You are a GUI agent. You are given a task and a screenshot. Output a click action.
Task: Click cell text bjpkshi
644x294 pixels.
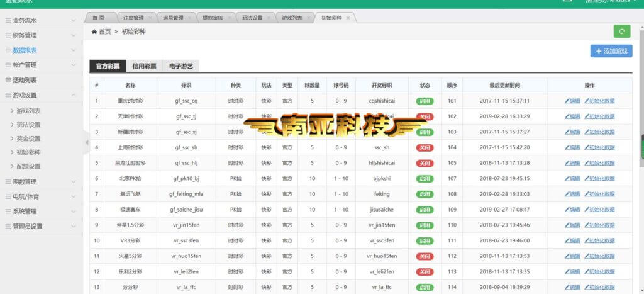pos(382,179)
